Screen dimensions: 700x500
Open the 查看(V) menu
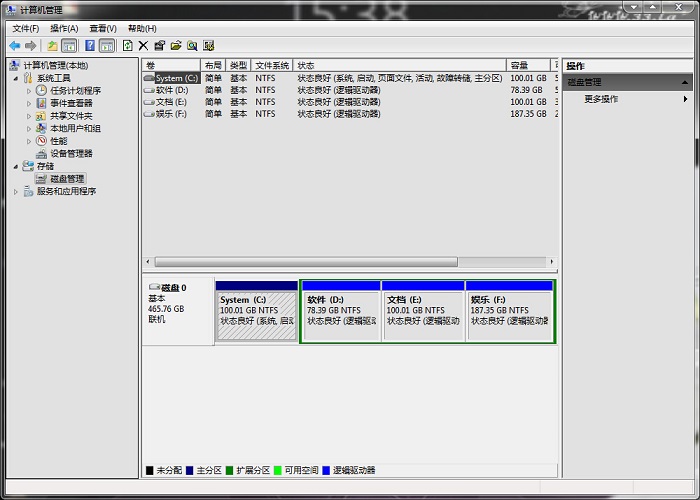click(x=102, y=28)
